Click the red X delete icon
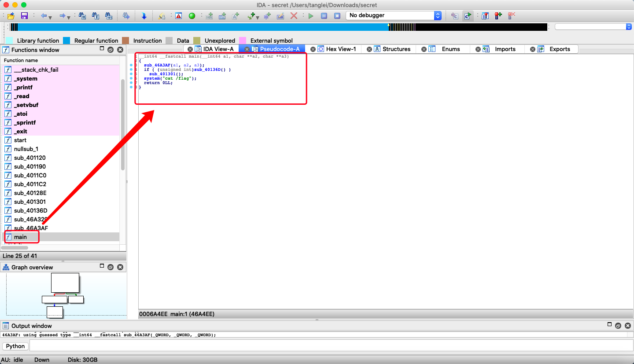This screenshot has width=634, height=364. tap(294, 16)
